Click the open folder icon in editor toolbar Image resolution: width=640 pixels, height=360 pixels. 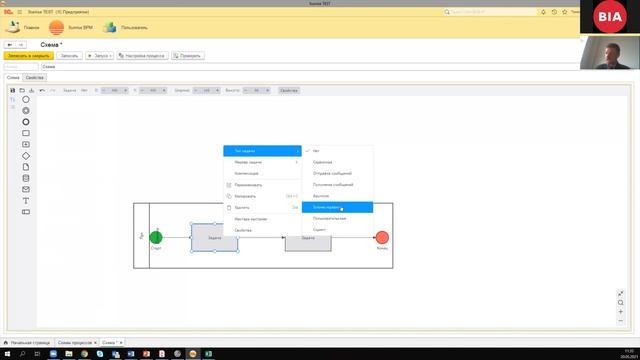(22, 90)
